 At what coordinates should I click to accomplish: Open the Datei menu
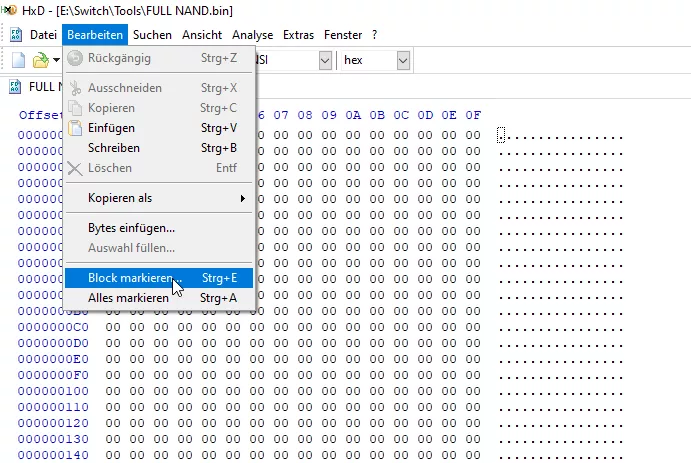click(43, 35)
